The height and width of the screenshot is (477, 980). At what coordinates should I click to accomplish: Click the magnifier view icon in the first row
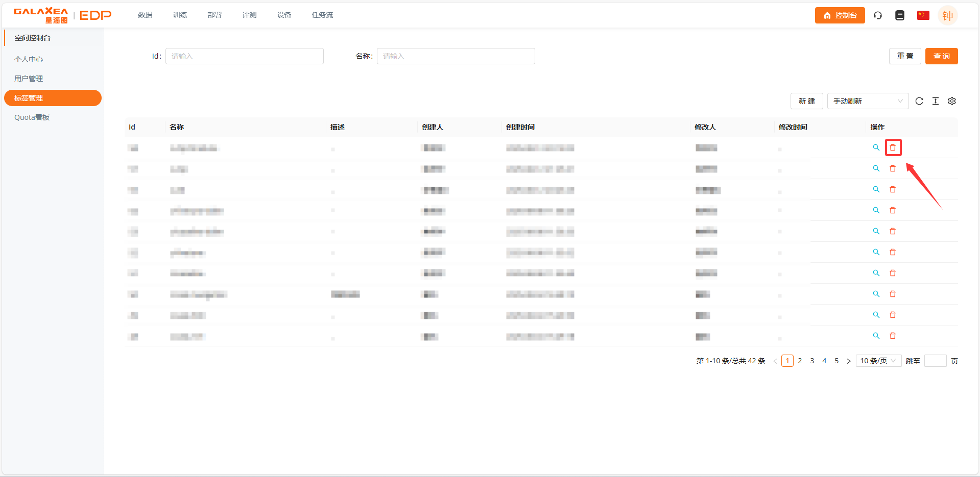click(876, 147)
